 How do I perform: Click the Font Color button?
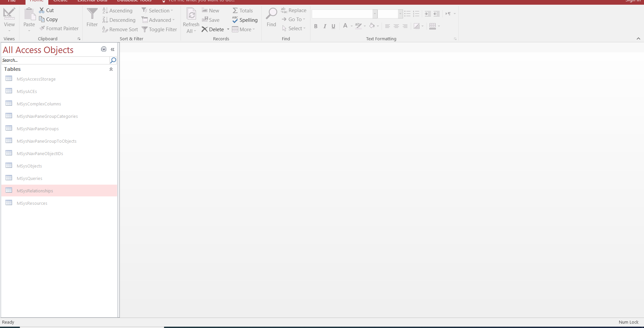tap(345, 26)
